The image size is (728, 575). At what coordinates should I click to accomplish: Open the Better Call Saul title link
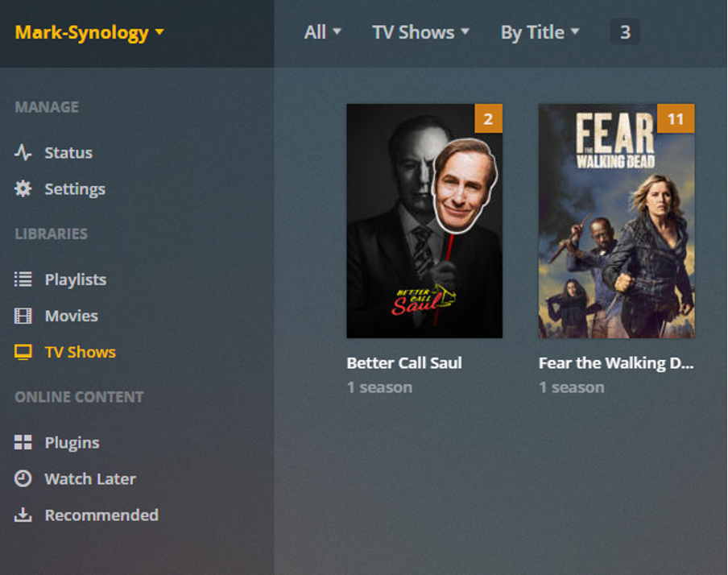[404, 362]
